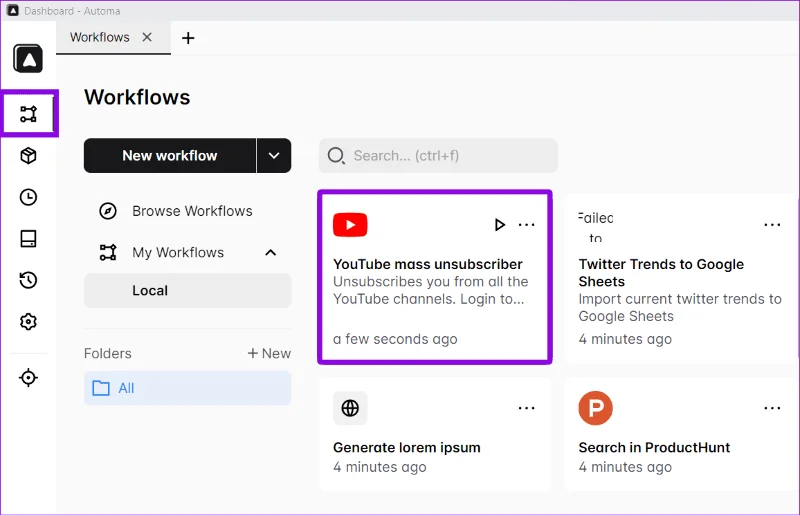800x516 pixels.
Task: Open the YouTube mass unsubscriber title
Action: 428,264
